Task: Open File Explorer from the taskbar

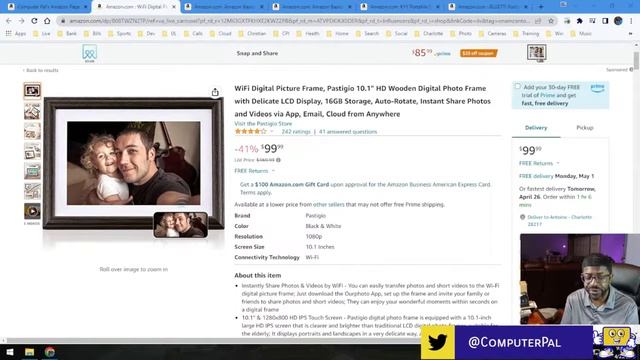Action: pyautogui.click(x=29, y=352)
